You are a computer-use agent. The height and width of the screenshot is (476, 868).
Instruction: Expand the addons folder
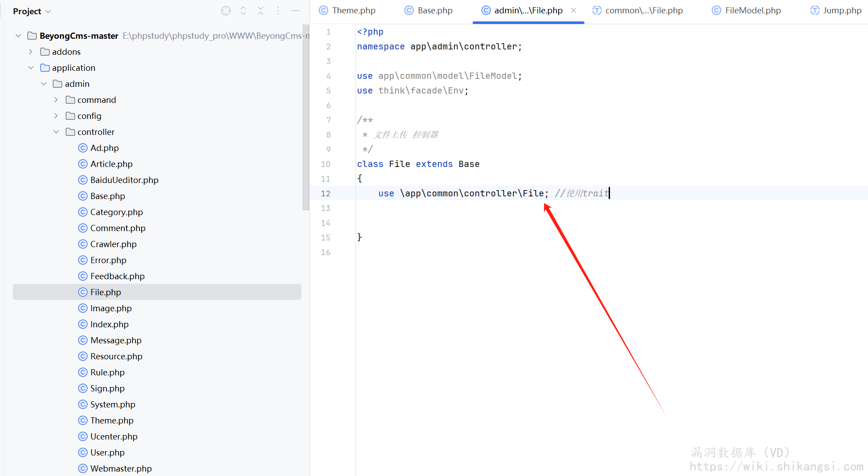31,52
